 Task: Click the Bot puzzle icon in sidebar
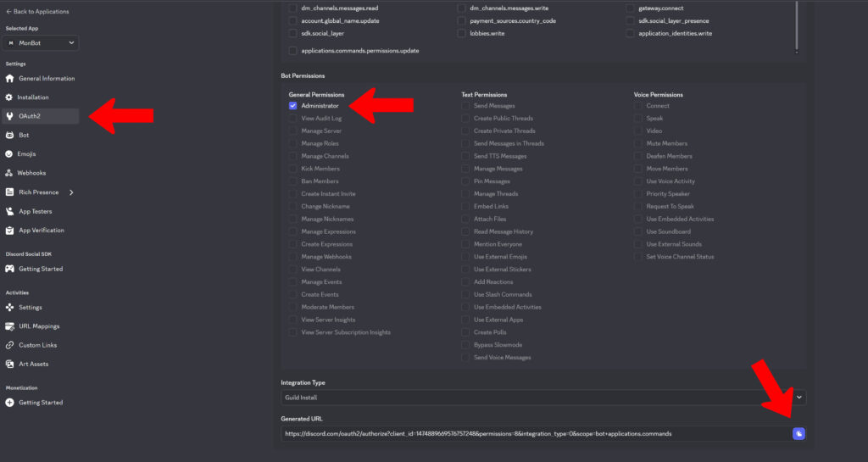[10, 135]
